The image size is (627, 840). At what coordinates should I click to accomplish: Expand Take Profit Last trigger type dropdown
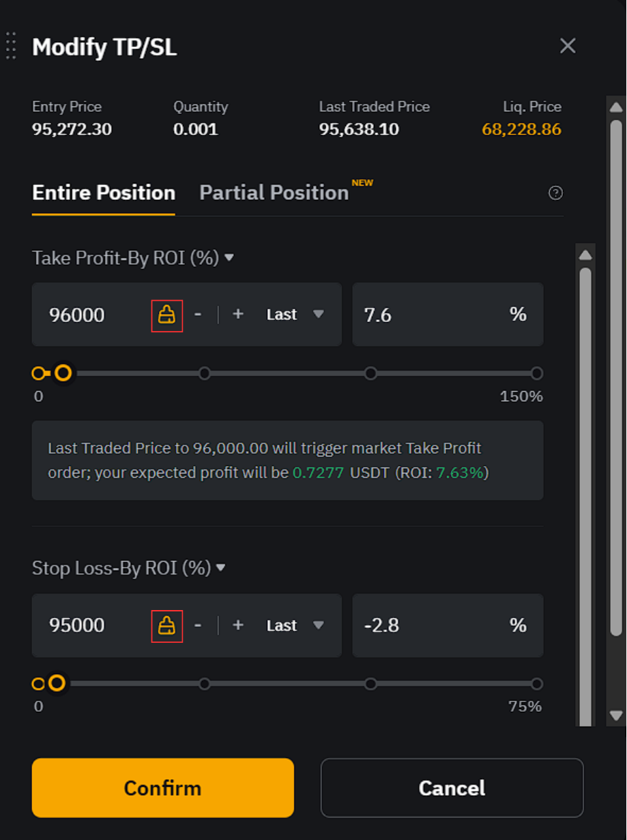tap(295, 315)
